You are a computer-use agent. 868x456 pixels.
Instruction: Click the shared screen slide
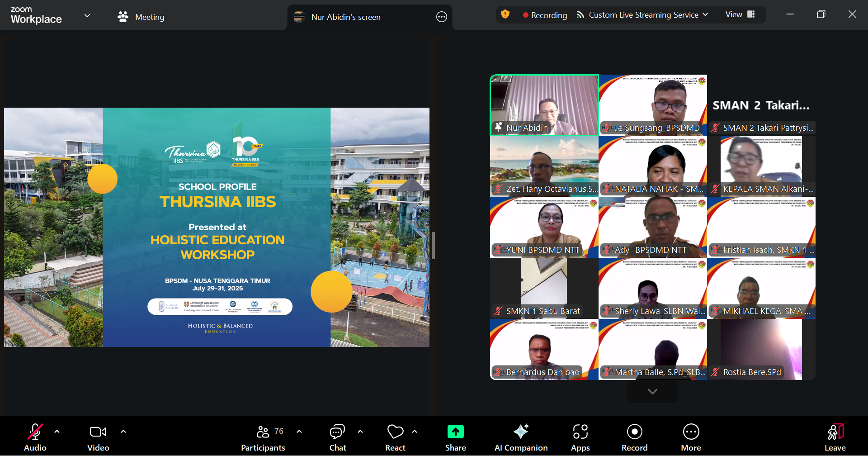click(x=217, y=227)
